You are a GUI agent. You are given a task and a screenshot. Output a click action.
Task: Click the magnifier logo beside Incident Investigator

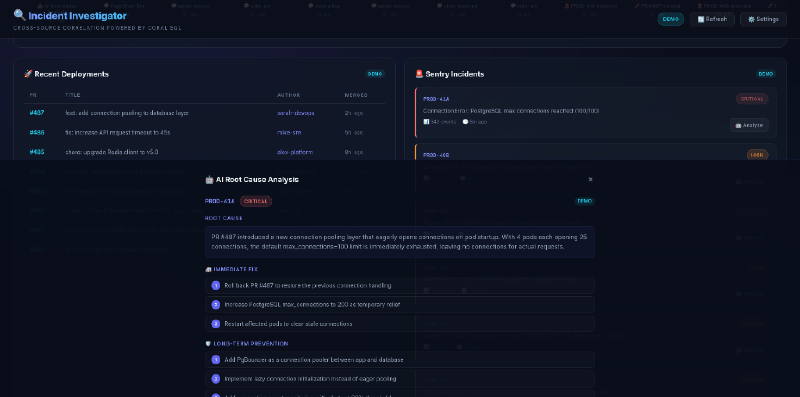(19, 15)
